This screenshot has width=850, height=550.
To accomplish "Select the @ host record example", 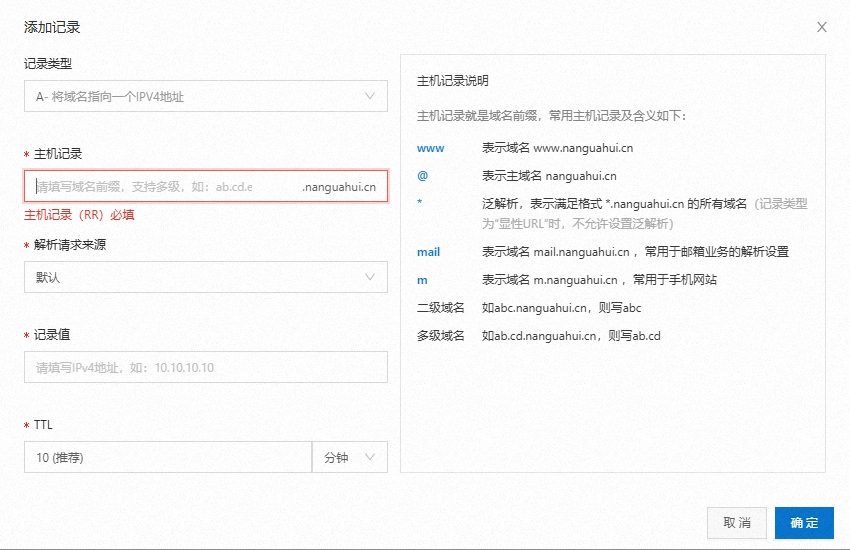I will 422,176.
